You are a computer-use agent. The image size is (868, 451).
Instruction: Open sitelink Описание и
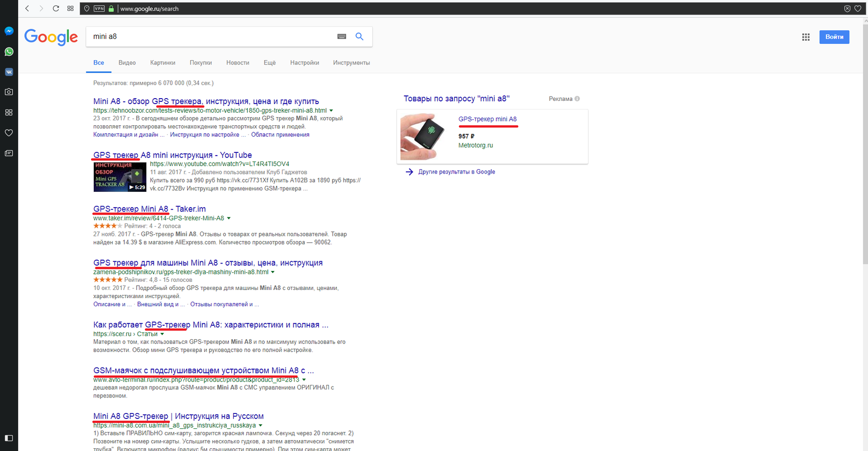[112, 305]
